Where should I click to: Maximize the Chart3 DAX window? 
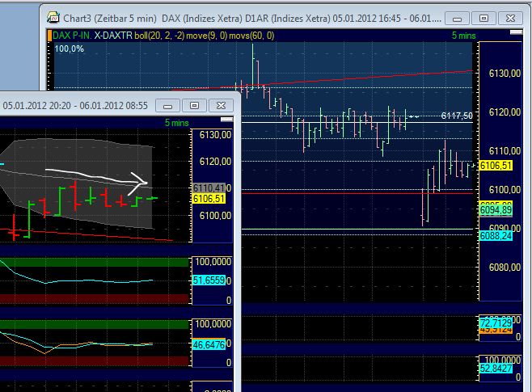tap(483, 17)
